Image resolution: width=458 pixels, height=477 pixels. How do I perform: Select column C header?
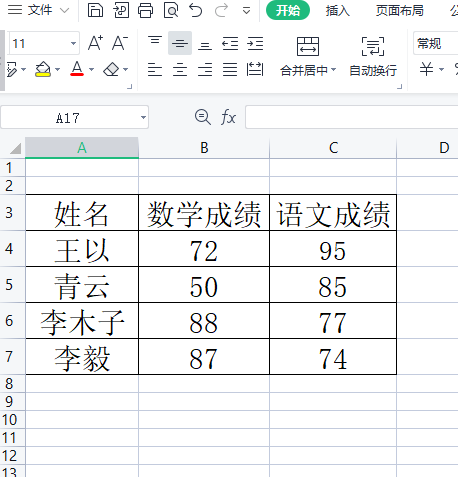pyautogui.click(x=333, y=148)
